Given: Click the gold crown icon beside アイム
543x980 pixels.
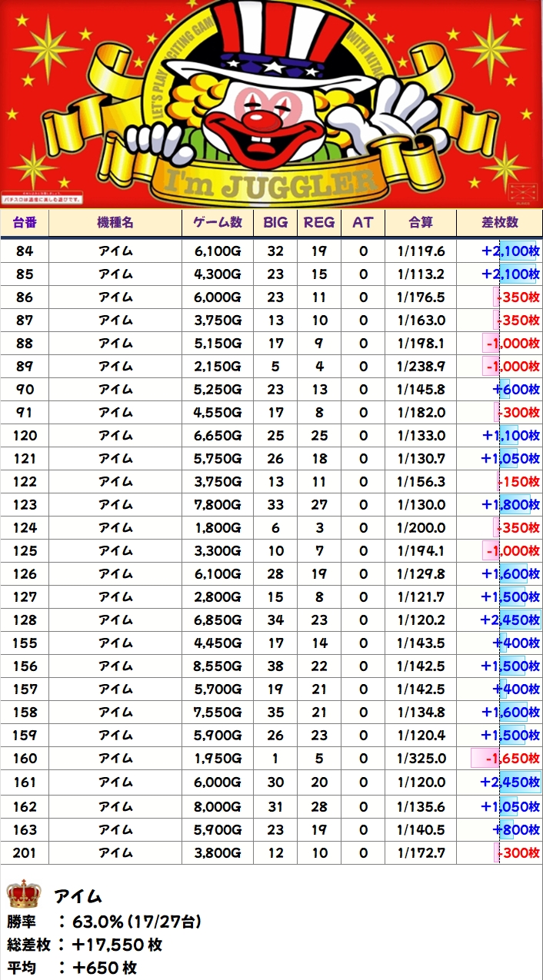Looking at the screenshot, I should tap(22, 895).
